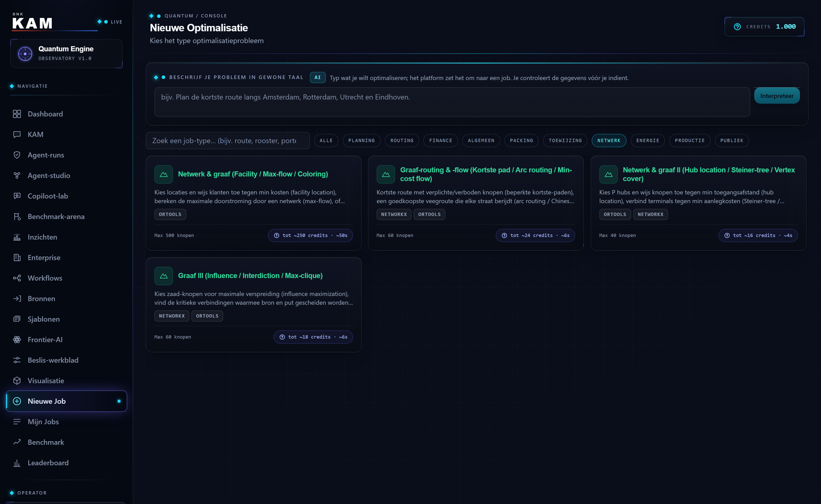
Task: Select the Quantum Engine workspace selector
Action: (66, 53)
